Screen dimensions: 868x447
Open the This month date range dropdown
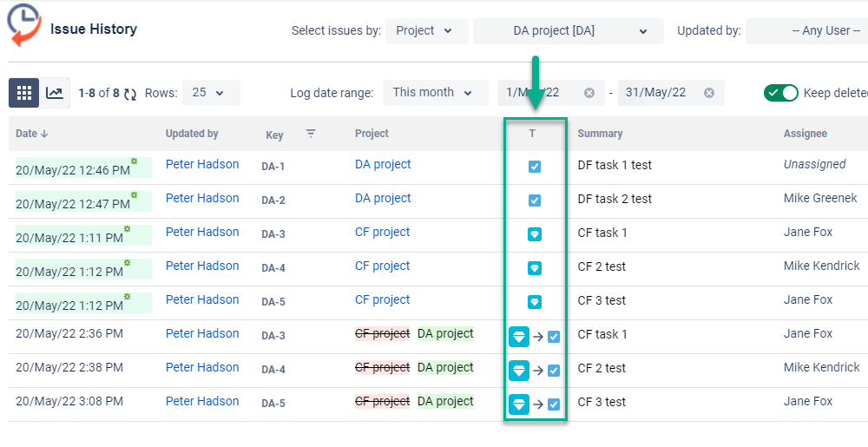(435, 92)
